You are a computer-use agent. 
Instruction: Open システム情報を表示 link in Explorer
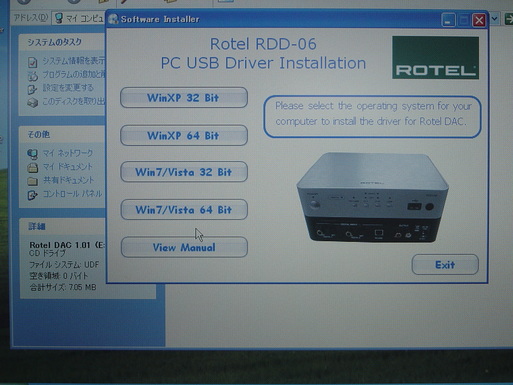[74, 61]
